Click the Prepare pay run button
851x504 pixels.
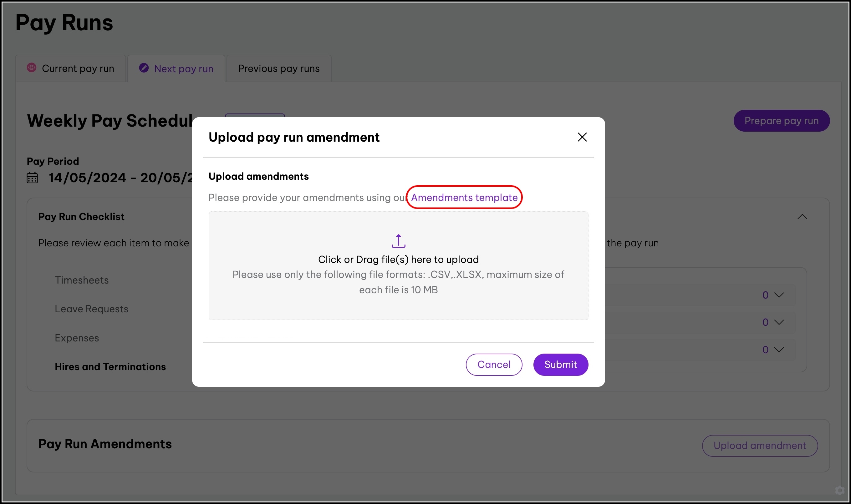[781, 121]
